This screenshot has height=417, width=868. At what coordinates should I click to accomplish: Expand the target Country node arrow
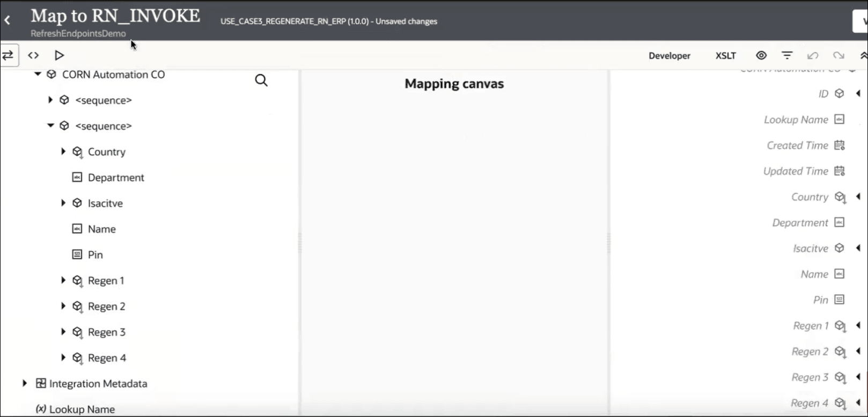click(x=858, y=196)
